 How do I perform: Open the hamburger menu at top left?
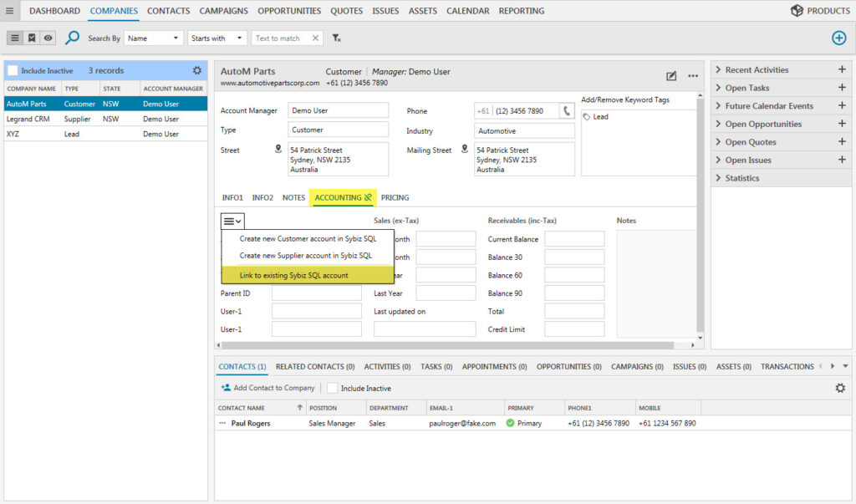[x=9, y=11]
